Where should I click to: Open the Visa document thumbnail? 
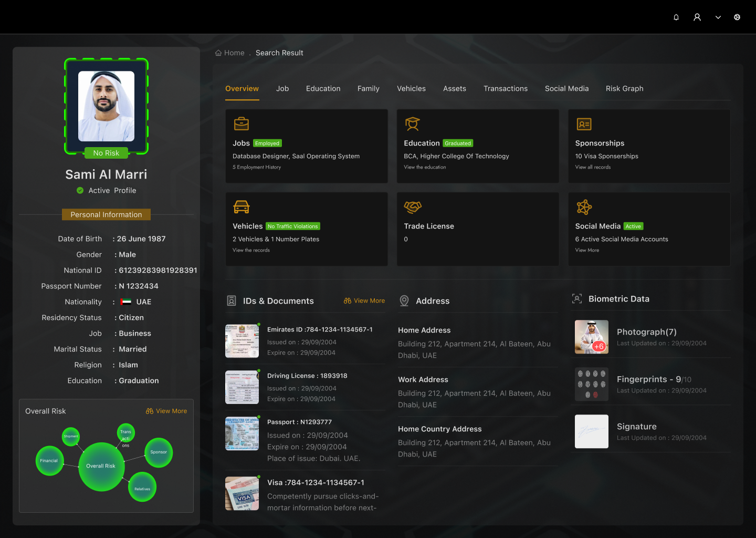(242, 493)
